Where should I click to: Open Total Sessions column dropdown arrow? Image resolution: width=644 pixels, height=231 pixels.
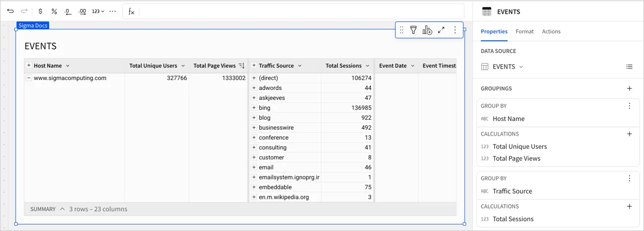(367, 66)
